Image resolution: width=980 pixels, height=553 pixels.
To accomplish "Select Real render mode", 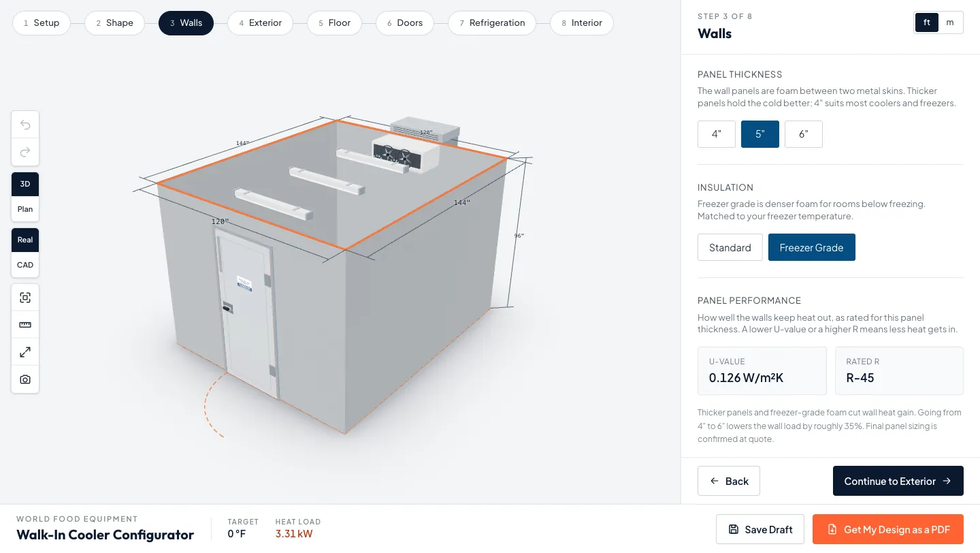I will (25, 240).
